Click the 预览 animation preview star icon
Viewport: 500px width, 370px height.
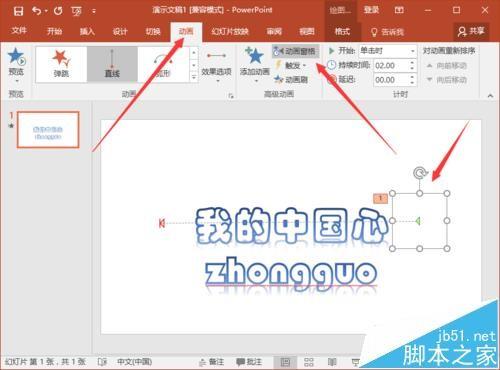[x=16, y=57]
